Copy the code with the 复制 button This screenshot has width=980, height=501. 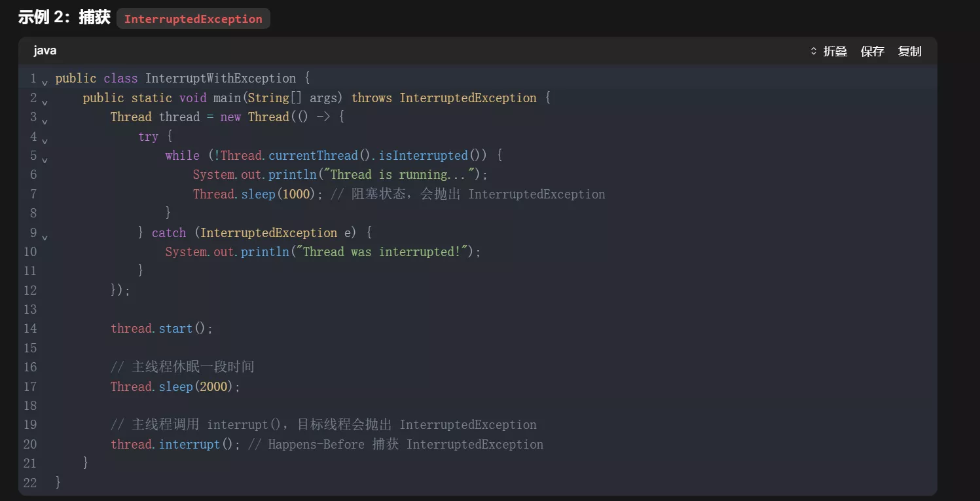coord(909,51)
